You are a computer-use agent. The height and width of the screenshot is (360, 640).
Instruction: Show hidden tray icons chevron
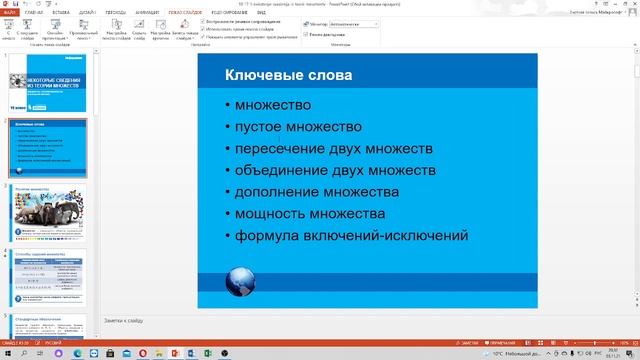point(548,353)
